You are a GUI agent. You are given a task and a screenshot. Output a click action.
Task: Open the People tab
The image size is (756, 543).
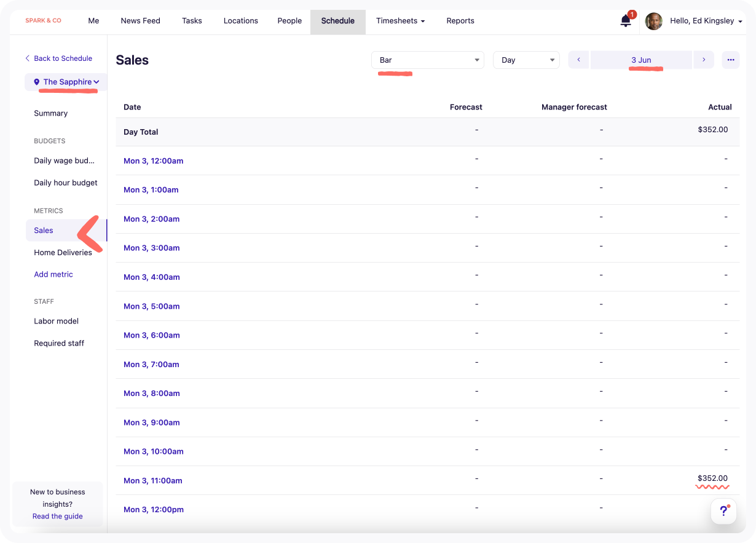point(289,21)
